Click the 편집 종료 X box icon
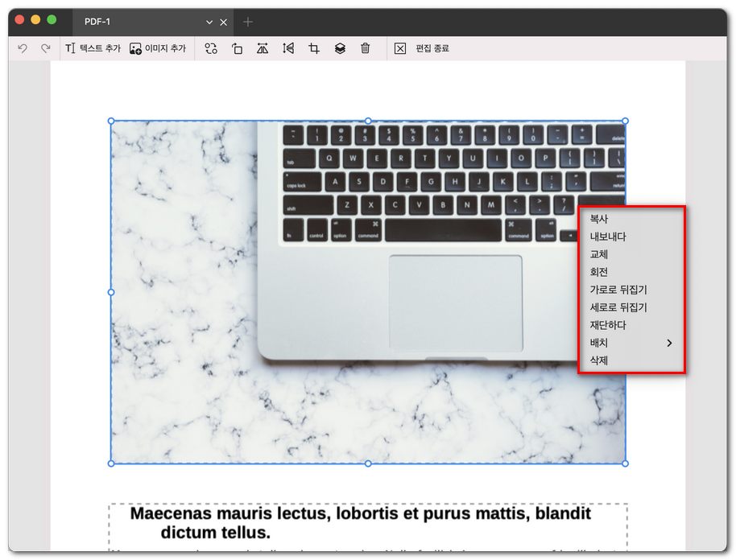Screen dimensions: 736x560 [400, 48]
